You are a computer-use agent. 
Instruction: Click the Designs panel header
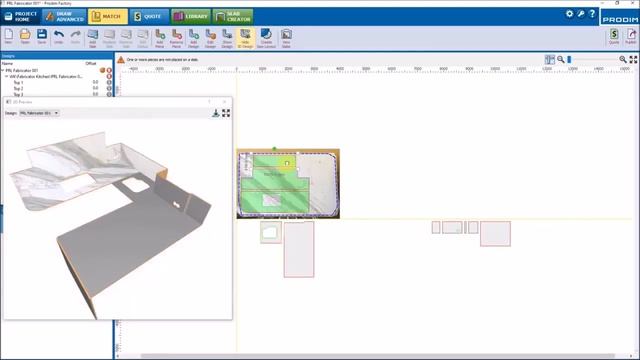click(x=56, y=56)
